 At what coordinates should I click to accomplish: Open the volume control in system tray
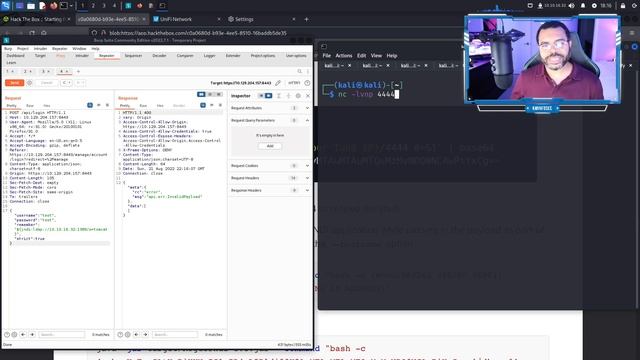pyautogui.click(x=572, y=6)
